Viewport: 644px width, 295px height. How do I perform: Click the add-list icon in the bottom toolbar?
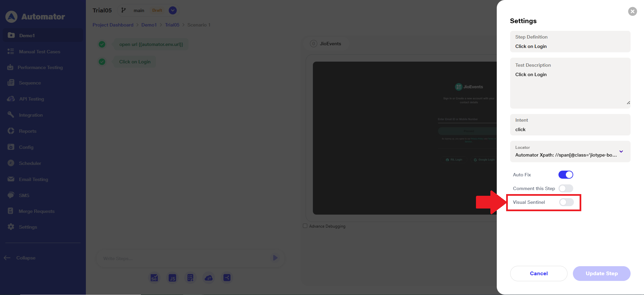pyautogui.click(x=191, y=278)
